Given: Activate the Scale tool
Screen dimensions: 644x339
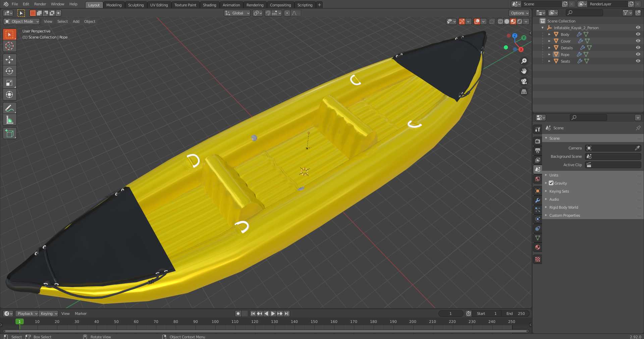Looking at the screenshot, I should click(x=9, y=83).
